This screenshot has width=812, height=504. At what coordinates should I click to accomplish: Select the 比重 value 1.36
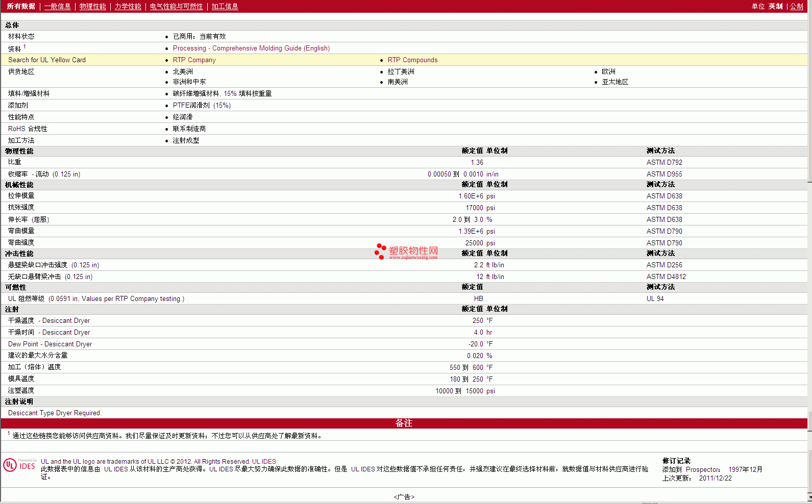[477, 162]
